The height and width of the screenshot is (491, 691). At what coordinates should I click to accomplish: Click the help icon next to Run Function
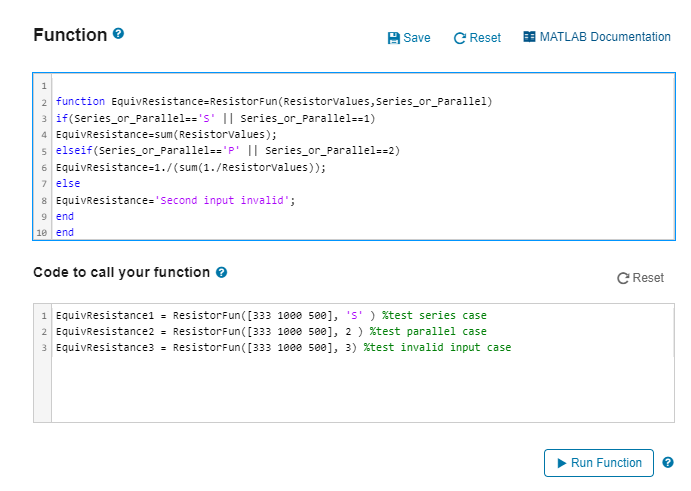point(668,462)
